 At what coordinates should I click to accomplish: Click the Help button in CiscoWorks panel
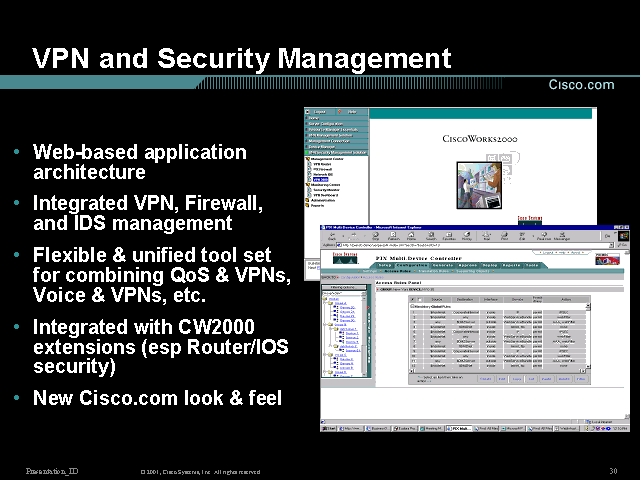352,111
